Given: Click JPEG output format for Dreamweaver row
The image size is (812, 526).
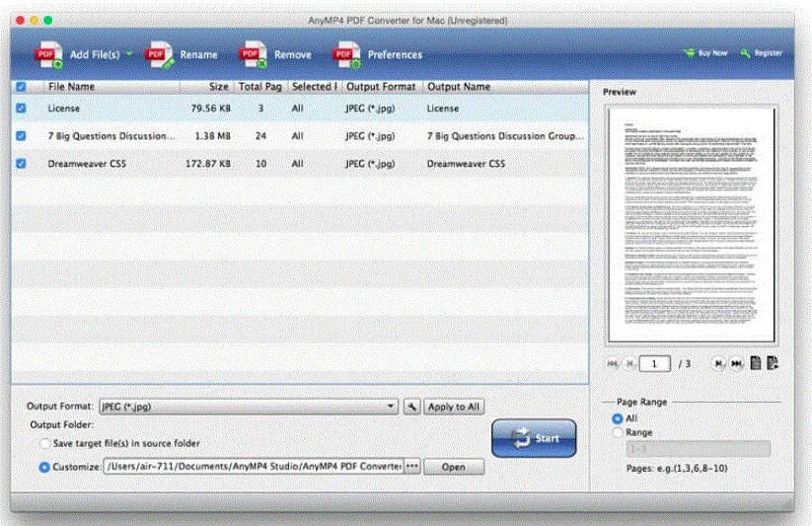Looking at the screenshot, I should click(370, 164).
